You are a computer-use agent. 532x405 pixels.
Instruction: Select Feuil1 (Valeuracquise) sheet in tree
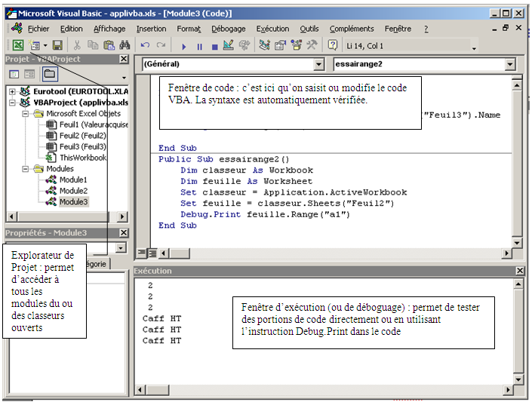[x=87, y=124]
